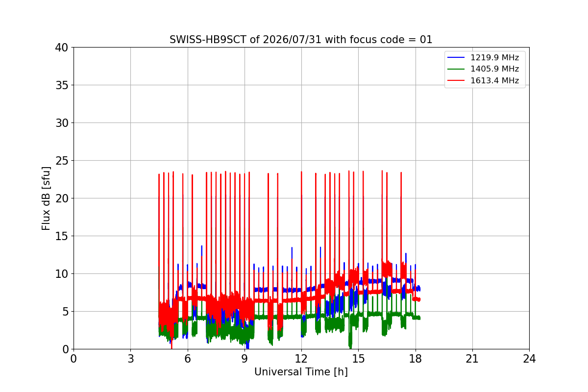This screenshot has height=392, width=588.
Task: Click the x-axis tick label 12
Action: [x=301, y=359]
